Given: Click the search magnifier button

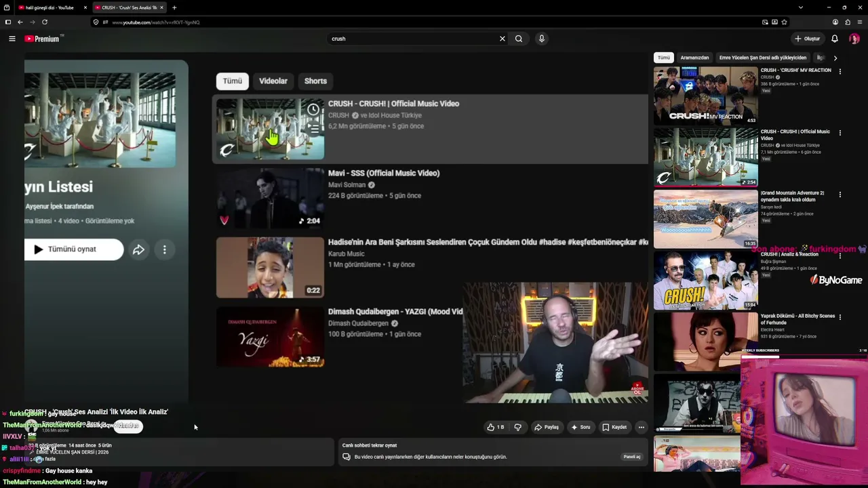Looking at the screenshot, I should pos(519,39).
